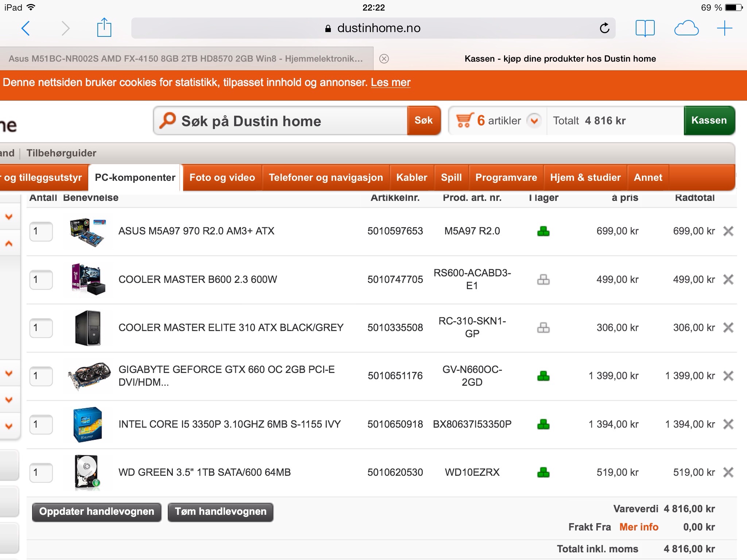Open the Tilbehørguider link
The height and width of the screenshot is (560, 747).
pos(61,153)
